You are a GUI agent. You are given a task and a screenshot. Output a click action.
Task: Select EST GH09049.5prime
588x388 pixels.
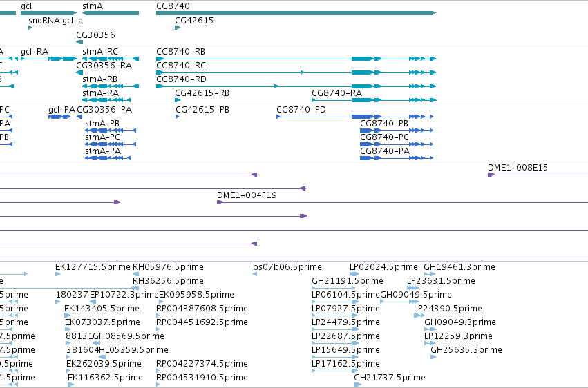(416, 295)
